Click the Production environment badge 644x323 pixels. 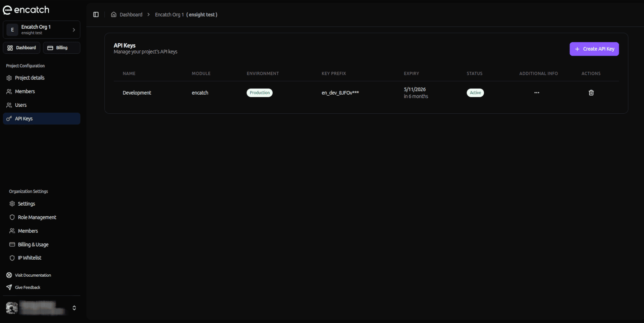(x=259, y=93)
